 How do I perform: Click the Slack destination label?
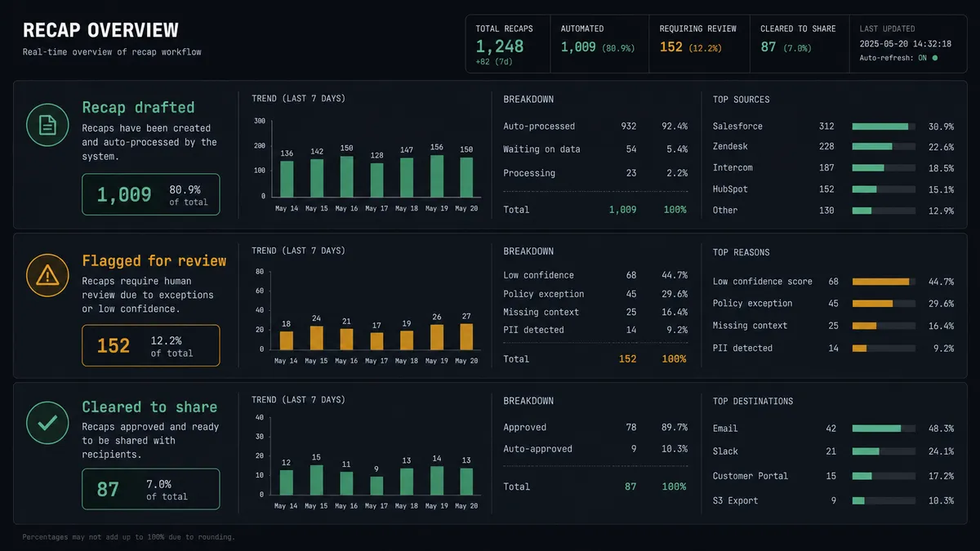click(725, 451)
